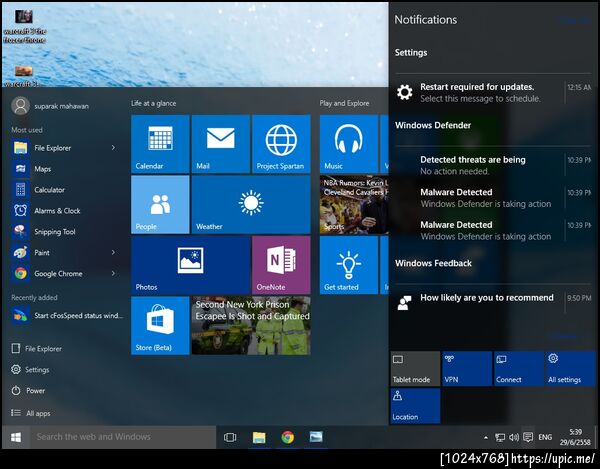The image size is (600, 469).
Task: Click Task View icon on taskbar
Action: (230, 437)
